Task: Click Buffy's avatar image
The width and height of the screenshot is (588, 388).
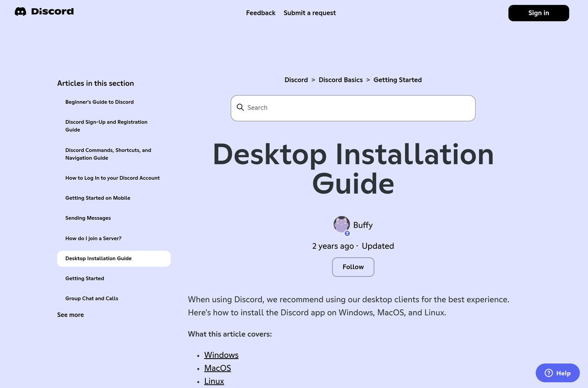Action: [342, 224]
